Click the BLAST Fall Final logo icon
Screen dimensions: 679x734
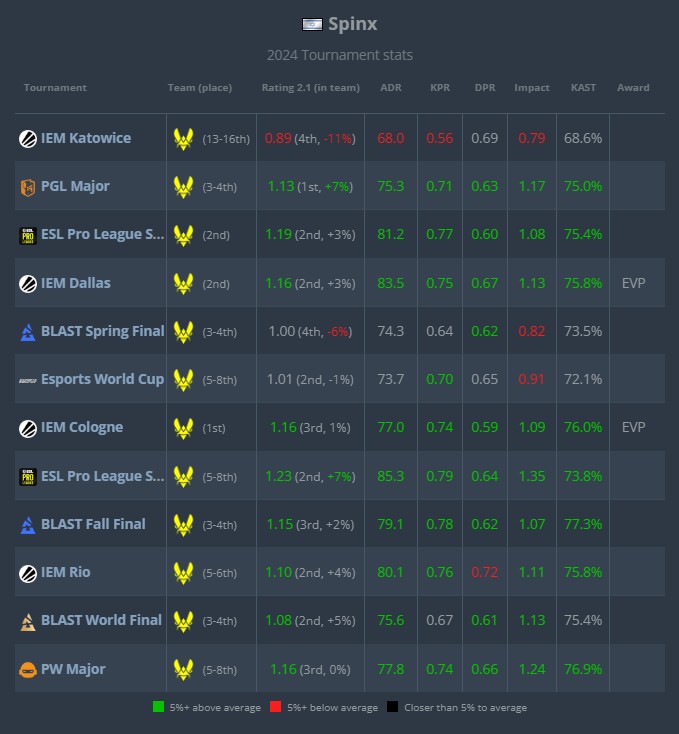point(28,525)
